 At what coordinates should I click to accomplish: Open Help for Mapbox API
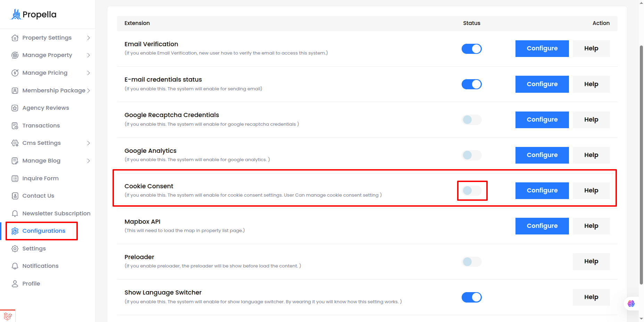(x=591, y=226)
